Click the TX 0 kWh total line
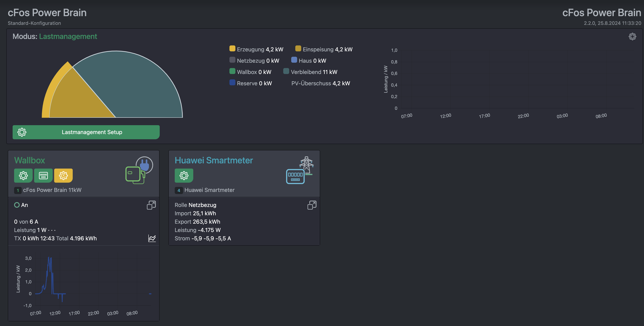Screen dimensions: 644x326 (55, 238)
